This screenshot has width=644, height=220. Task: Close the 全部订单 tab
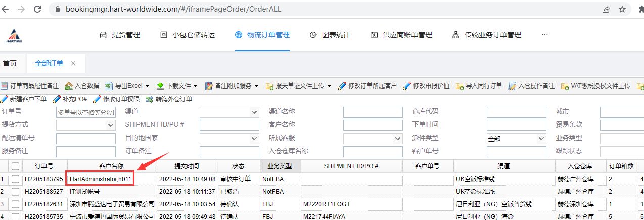coord(73,63)
